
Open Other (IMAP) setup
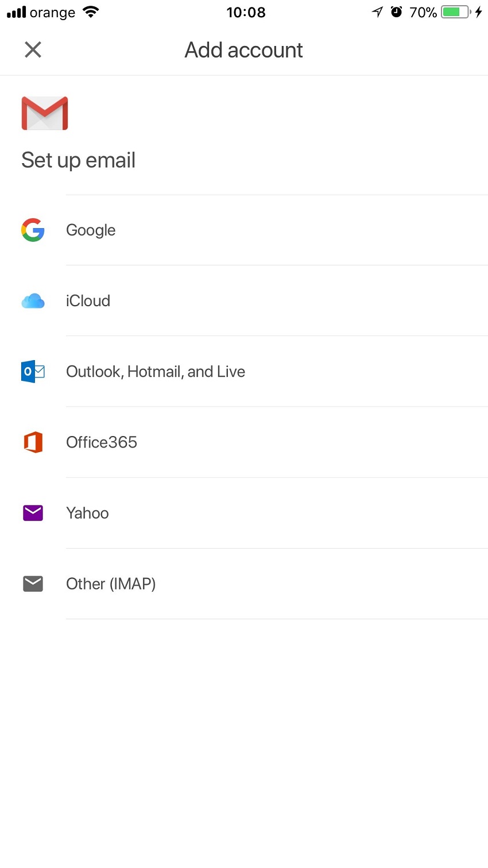(111, 584)
